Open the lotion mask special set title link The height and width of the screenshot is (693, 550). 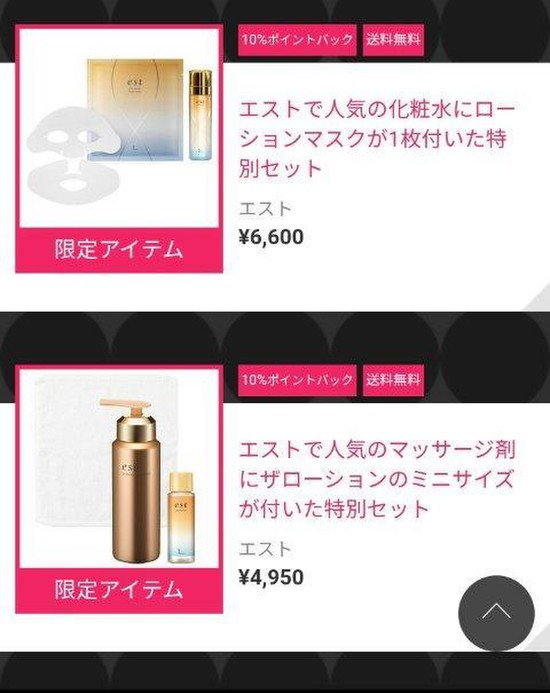377,139
